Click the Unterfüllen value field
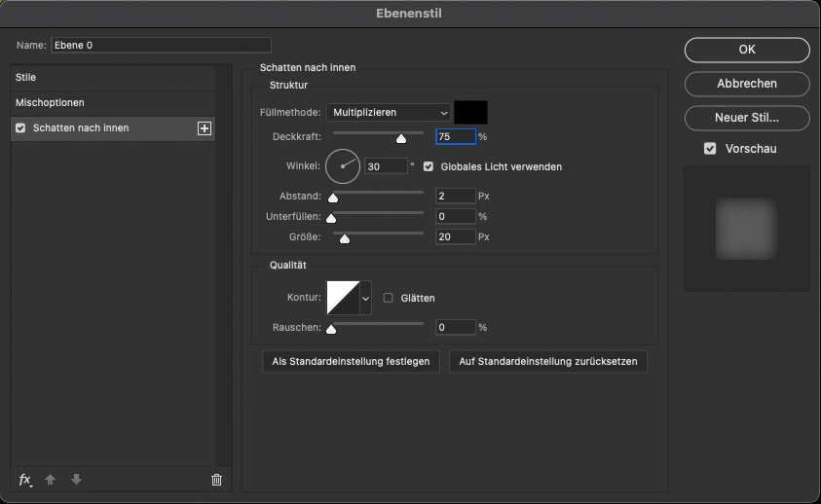Screen dimensions: 821x504 click(456, 216)
